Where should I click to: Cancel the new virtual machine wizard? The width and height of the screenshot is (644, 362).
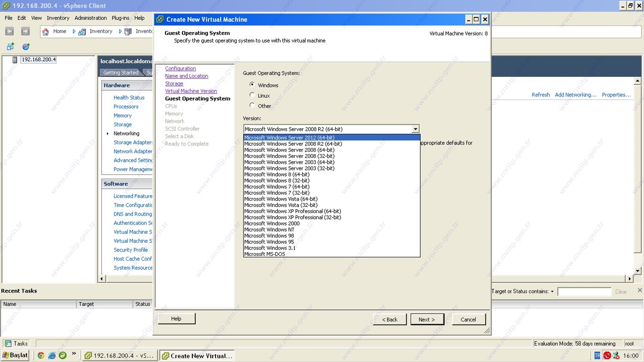(468, 319)
